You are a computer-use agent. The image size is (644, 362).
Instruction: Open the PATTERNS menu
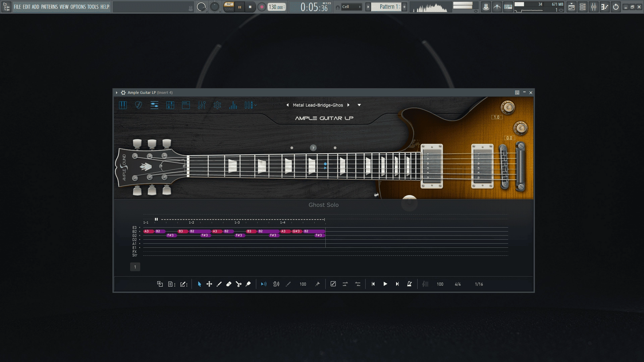[x=49, y=7]
